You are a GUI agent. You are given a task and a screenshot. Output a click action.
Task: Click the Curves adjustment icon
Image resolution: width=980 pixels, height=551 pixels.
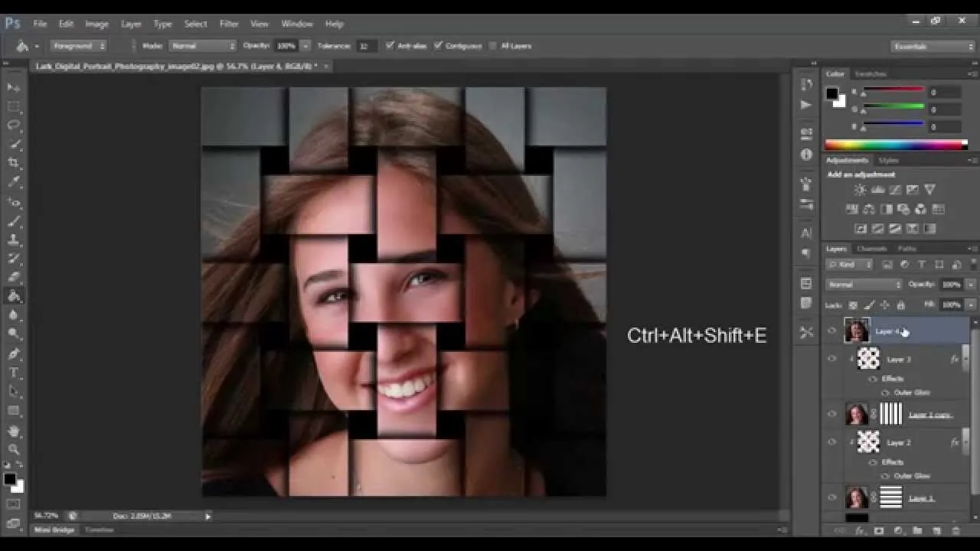pos(895,190)
